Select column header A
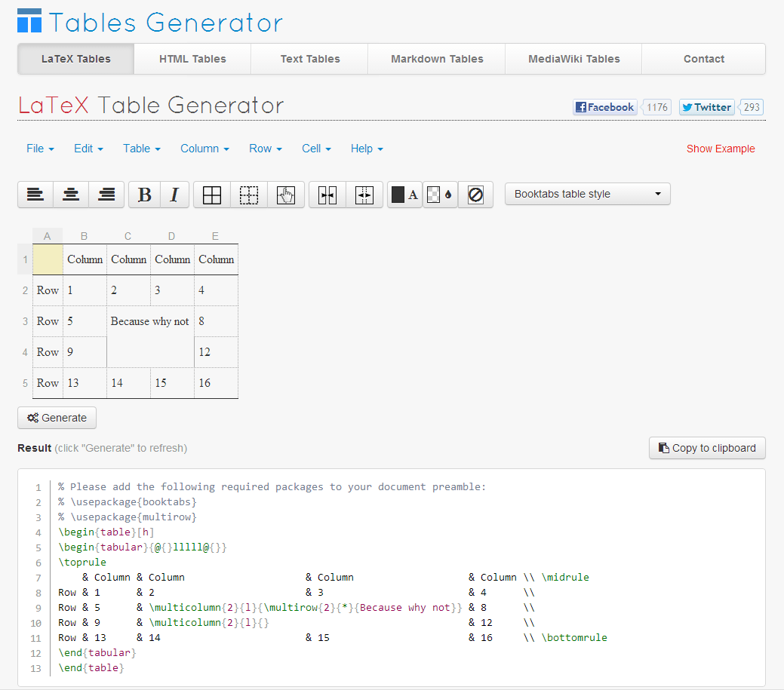The width and height of the screenshot is (784, 690). [48, 236]
